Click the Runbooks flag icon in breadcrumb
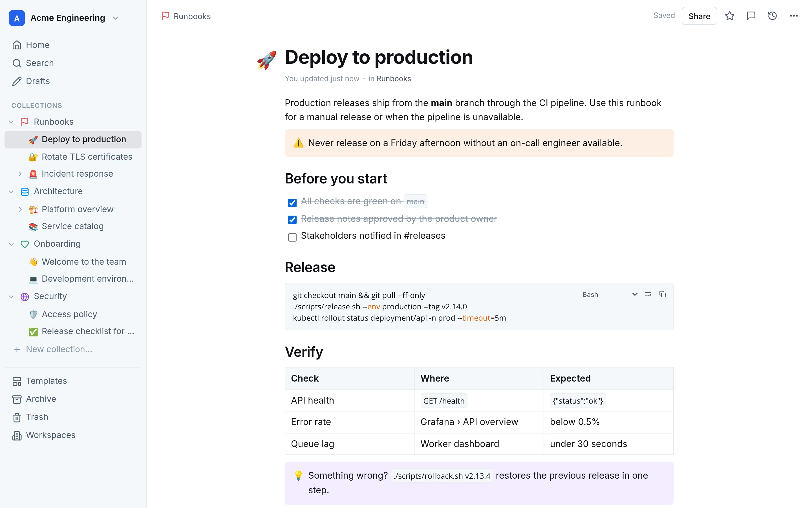The width and height of the screenshot is (812, 508). (x=166, y=16)
